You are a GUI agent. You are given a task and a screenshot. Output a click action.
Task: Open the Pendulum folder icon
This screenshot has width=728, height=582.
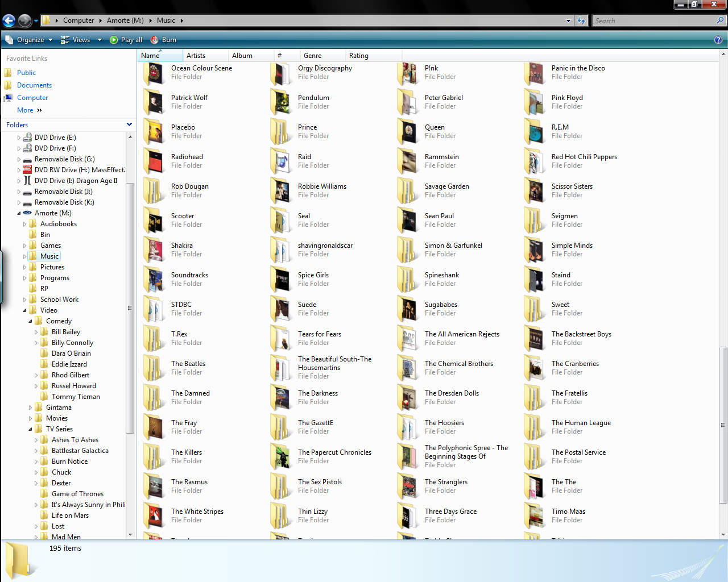(281, 102)
